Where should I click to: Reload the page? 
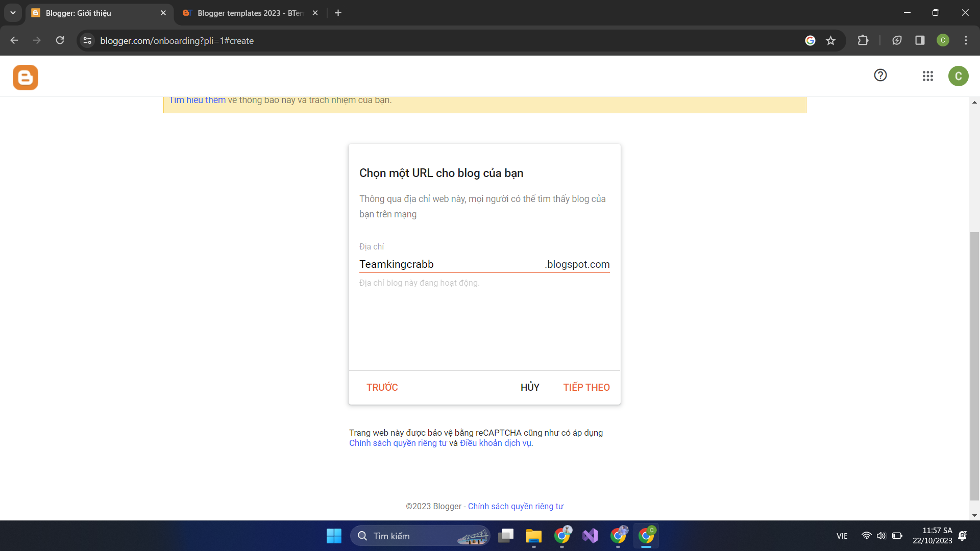click(60, 41)
